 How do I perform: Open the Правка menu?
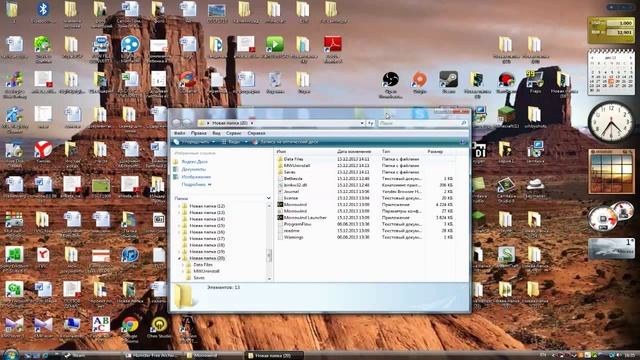tap(198, 133)
